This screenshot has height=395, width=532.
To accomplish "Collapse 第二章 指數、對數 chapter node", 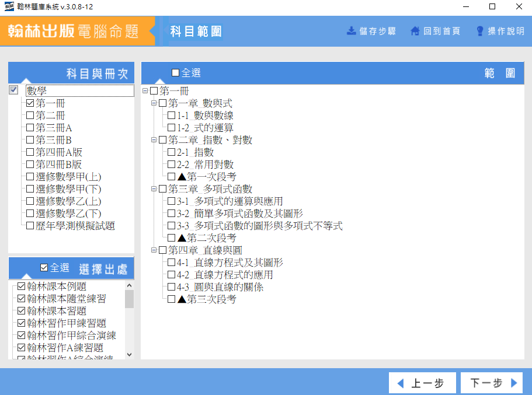I will click(x=154, y=140).
